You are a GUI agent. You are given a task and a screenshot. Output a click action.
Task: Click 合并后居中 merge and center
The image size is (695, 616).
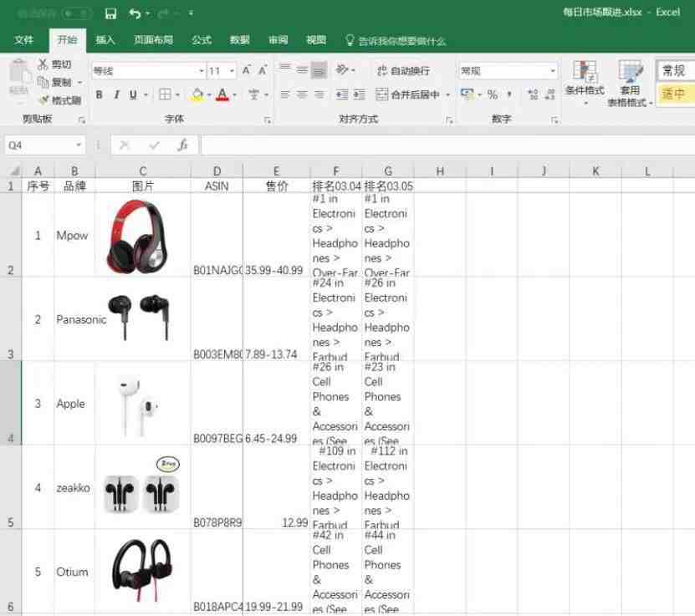tap(408, 94)
